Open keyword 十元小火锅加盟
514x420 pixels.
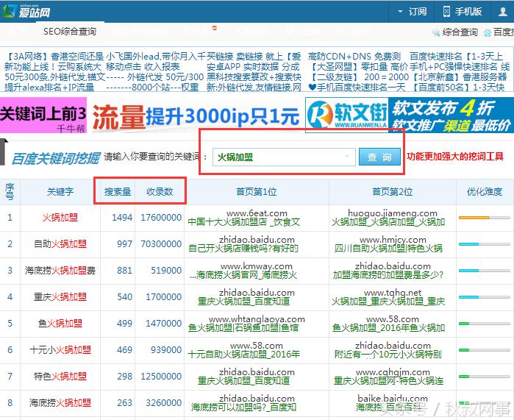point(60,350)
